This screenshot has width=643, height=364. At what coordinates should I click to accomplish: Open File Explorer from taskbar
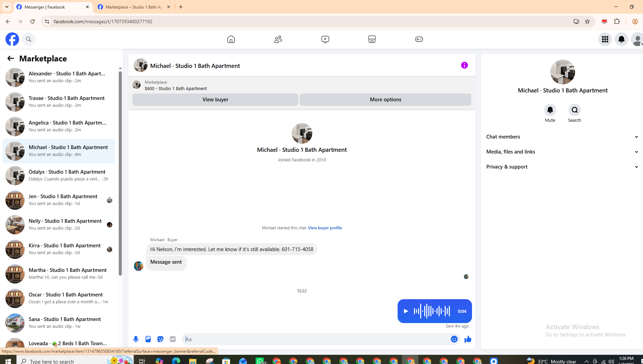193,361
